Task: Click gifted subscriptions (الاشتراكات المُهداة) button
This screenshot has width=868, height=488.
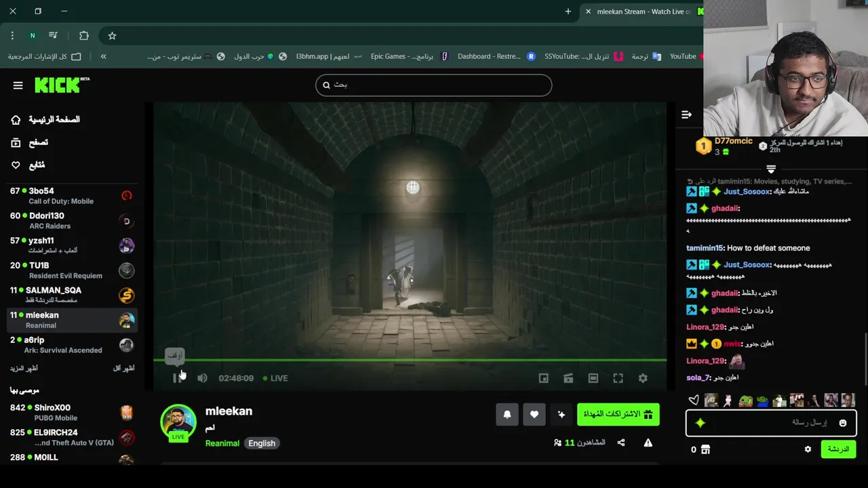Action: click(618, 414)
